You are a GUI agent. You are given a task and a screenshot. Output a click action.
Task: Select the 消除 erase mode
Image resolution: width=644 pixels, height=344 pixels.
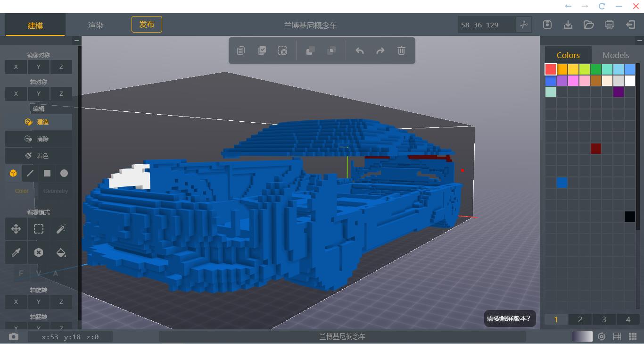39,139
